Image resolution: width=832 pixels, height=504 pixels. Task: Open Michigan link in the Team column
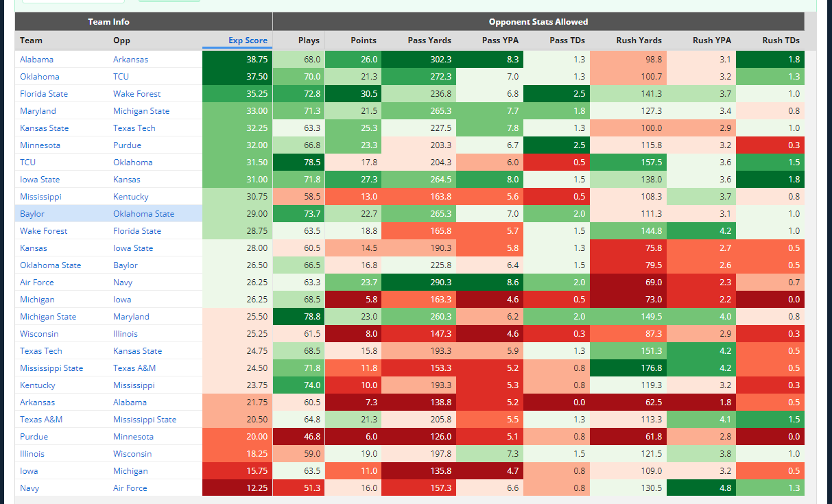click(x=37, y=300)
